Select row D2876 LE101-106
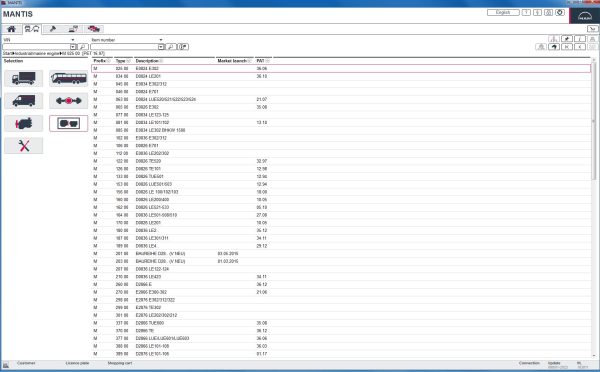 click(341, 354)
